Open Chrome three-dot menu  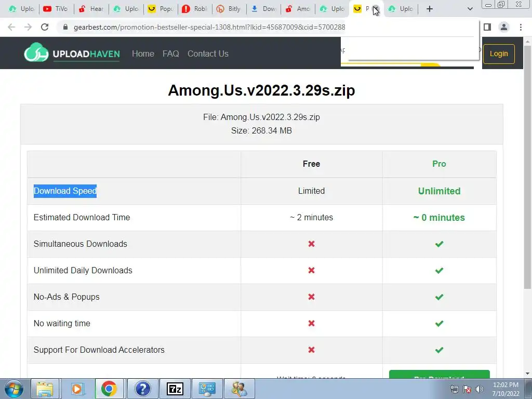[521, 27]
